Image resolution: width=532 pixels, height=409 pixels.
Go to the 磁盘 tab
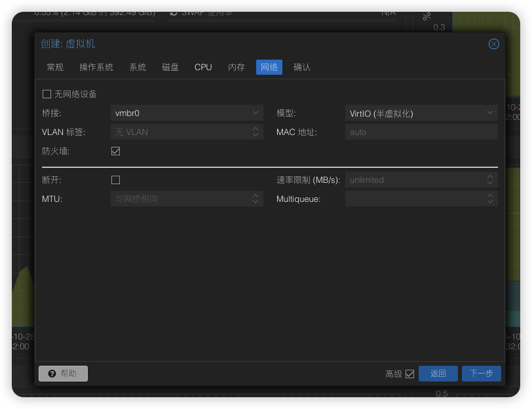170,67
